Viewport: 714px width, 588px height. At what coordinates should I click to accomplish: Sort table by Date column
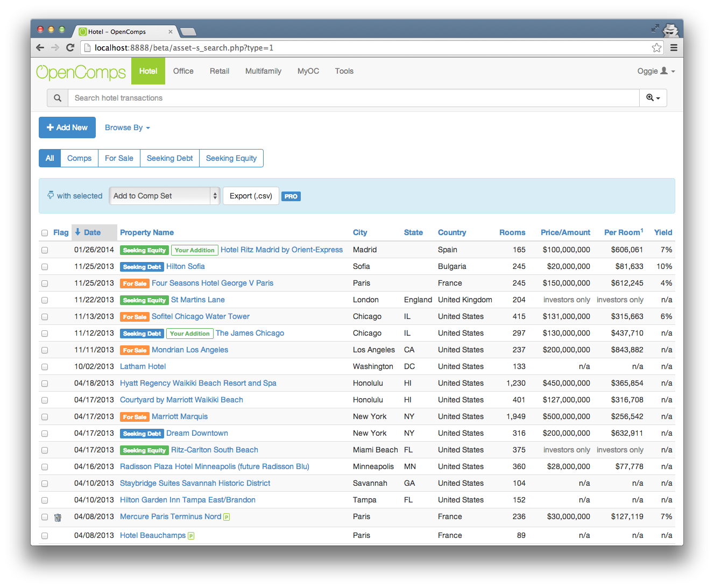click(92, 232)
